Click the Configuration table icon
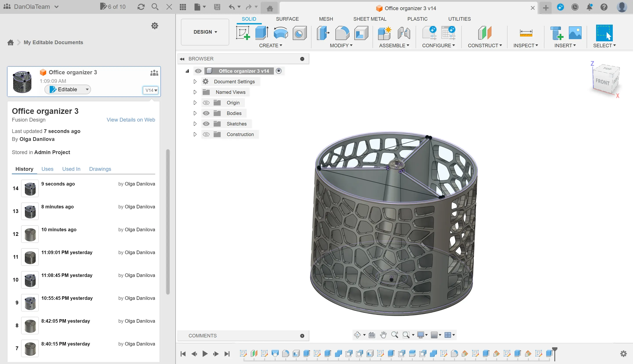 [x=448, y=33]
